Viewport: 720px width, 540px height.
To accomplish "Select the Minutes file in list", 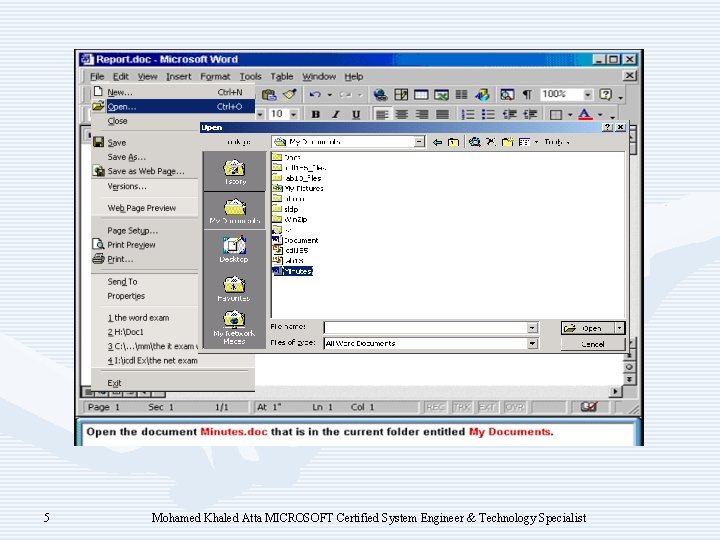I will pos(292,271).
